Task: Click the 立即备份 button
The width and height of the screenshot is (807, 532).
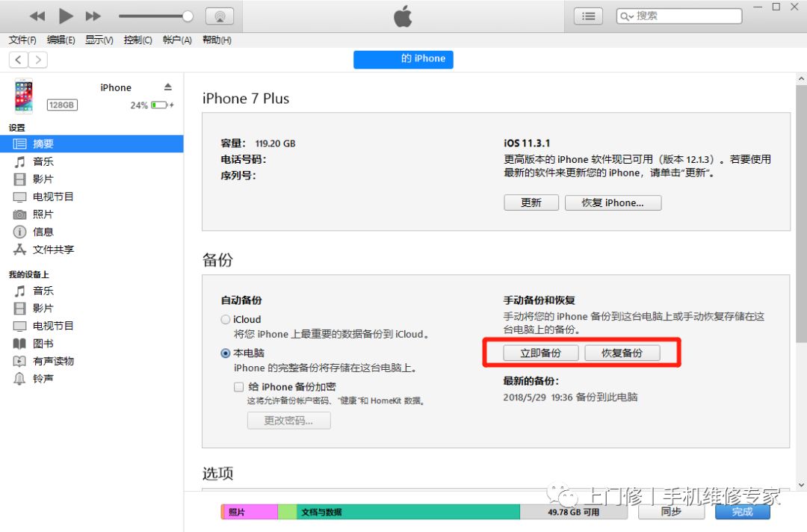Action: [541, 353]
